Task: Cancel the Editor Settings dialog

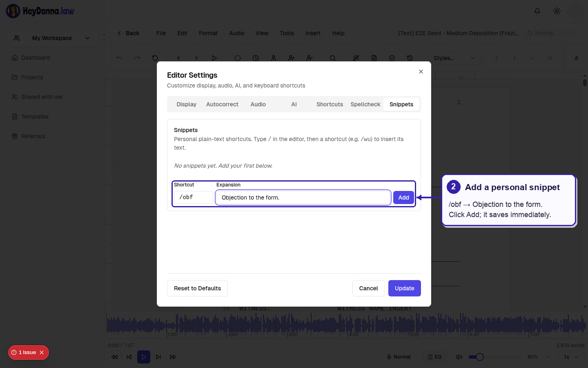Action: tap(368, 288)
